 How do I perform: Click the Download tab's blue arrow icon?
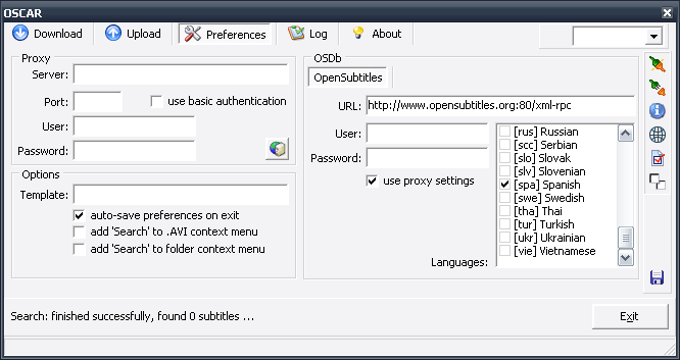click(20, 33)
